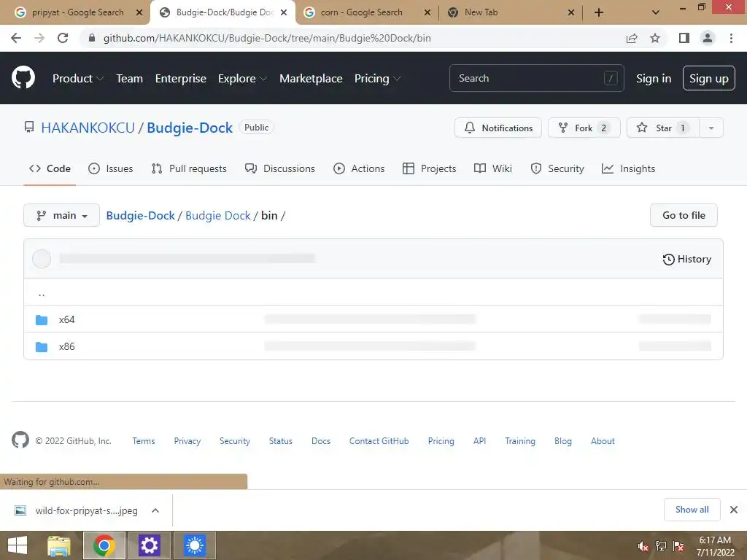The height and width of the screenshot is (560, 747).
Task: Click the Notifications button
Action: coord(498,128)
